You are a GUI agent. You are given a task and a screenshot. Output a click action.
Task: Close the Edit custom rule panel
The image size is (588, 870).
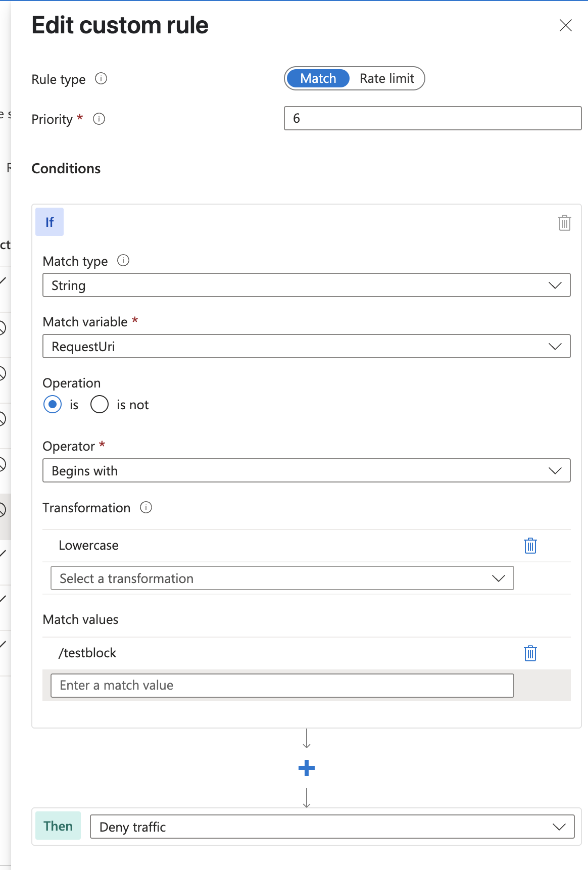click(x=566, y=25)
